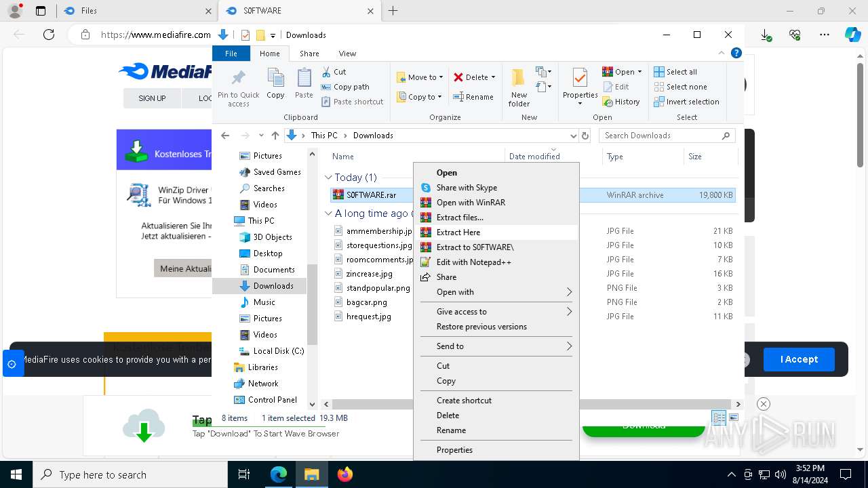
Task: Collapse the Today group
Action: [x=329, y=178]
